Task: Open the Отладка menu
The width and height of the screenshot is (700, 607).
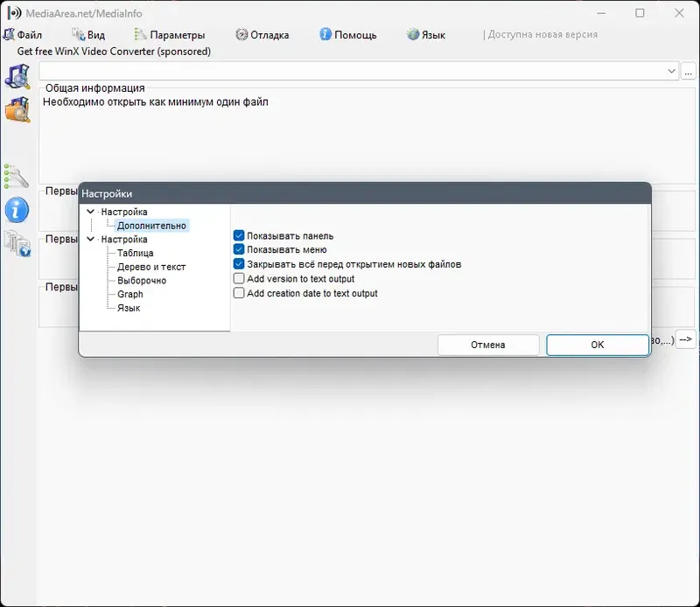Action: pos(262,35)
